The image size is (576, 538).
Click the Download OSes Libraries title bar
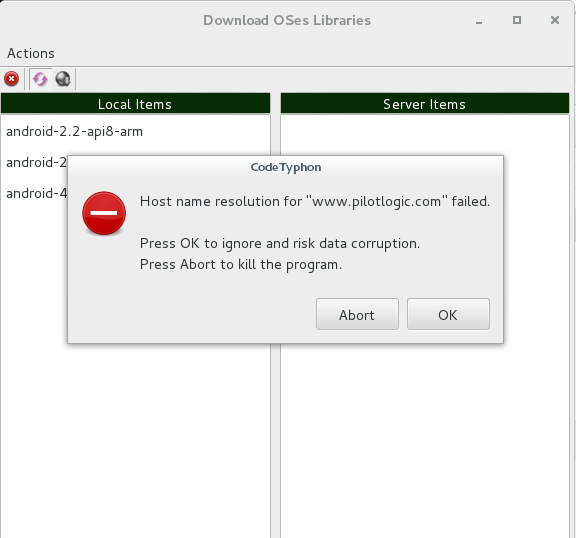pyautogui.click(x=287, y=20)
